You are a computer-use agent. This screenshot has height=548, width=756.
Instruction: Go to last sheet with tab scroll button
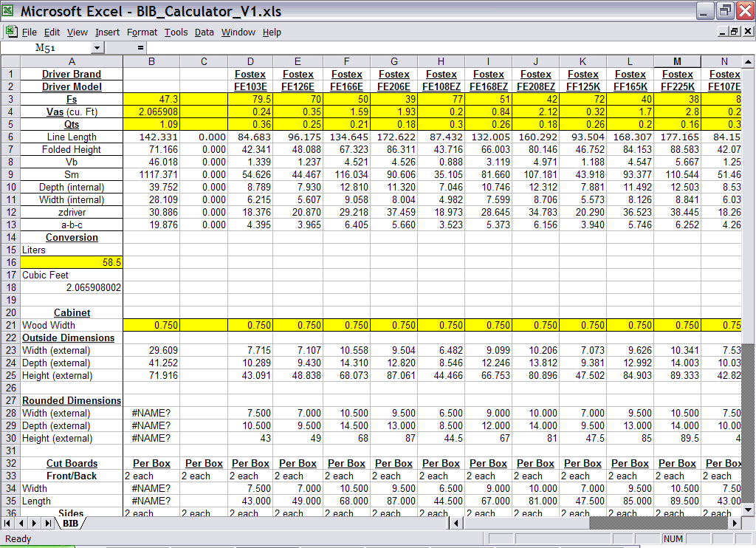point(48,523)
